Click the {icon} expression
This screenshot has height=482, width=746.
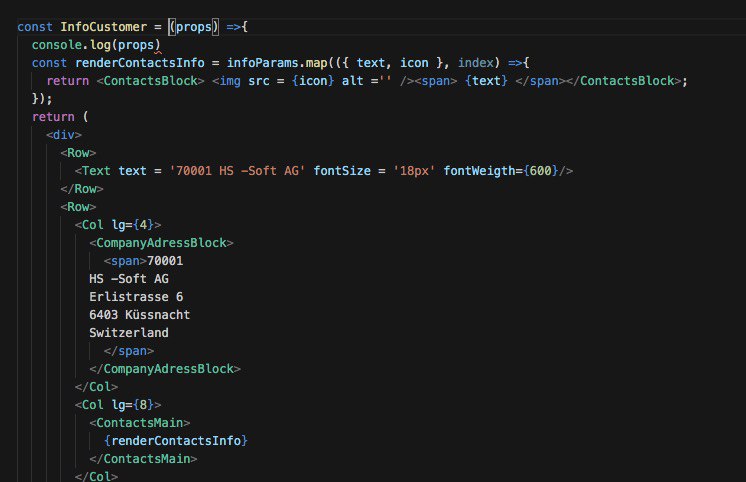(313, 81)
